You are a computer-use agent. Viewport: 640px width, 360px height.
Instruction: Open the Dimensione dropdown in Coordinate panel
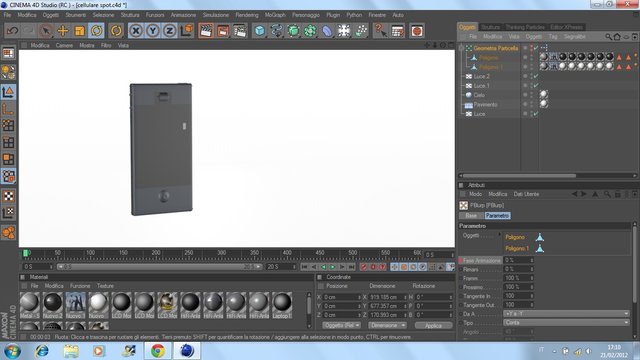387,325
